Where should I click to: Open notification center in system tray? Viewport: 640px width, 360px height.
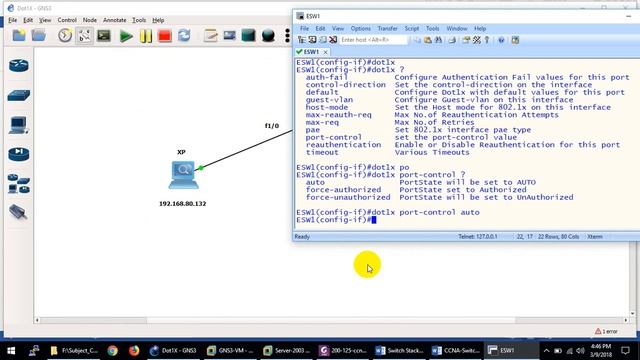pos(625,351)
